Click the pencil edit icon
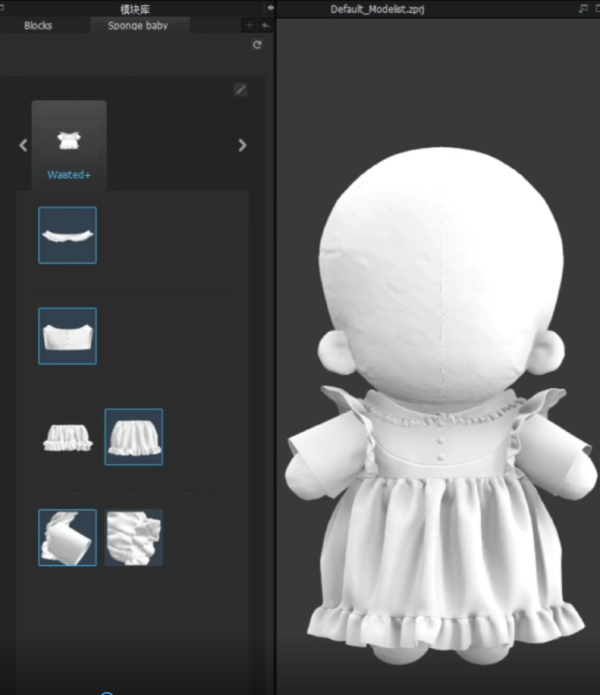The image size is (600, 695). coord(240,90)
